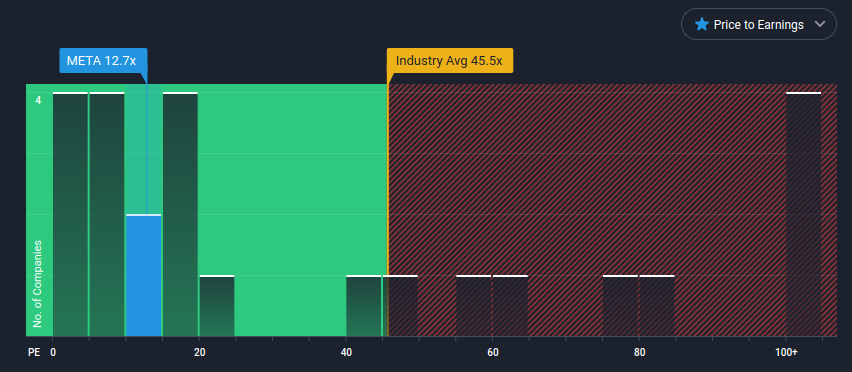Select the 80 to 85 PE bar

click(x=657, y=306)
